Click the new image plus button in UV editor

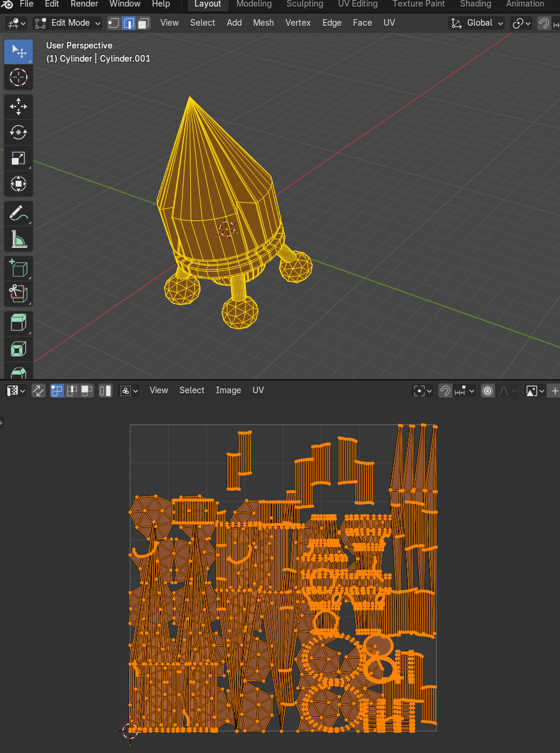[x=555, y=390]
